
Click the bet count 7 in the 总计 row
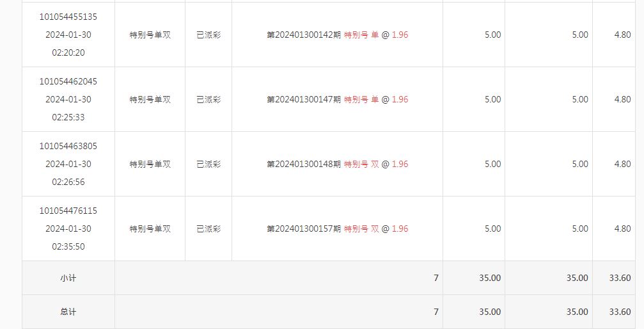(436, 312)
